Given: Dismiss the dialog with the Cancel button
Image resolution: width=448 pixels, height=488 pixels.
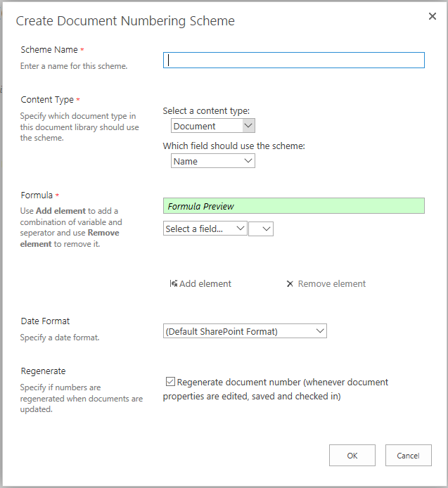Looking at the screenshot, I should tap(408, 456).
